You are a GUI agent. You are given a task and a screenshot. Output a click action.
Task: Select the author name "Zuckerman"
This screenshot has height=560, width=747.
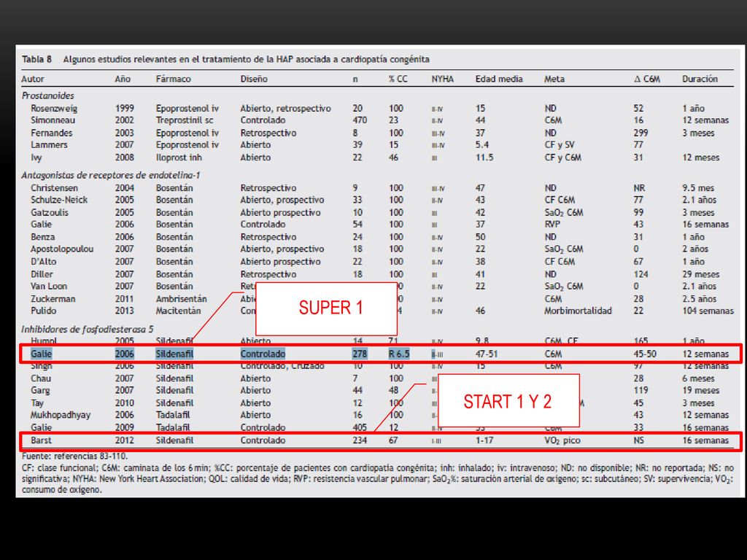point(53,299)
